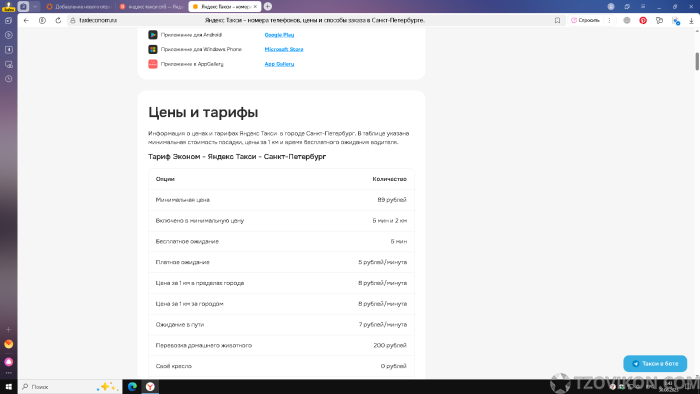The width and height of the screenshot is (700, 394).
Task: Open the browser hamburger menu in title bar
Action: (x=643, y=6)
